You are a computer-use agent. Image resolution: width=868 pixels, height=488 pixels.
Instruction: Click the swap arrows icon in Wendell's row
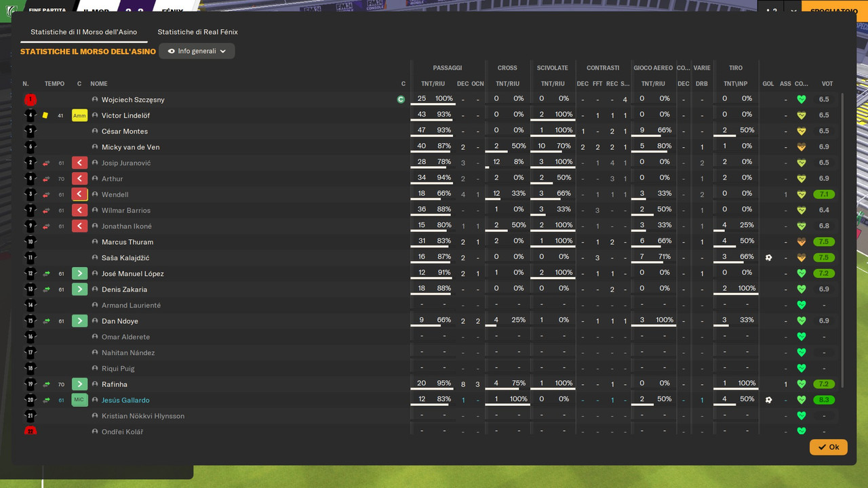46,195
